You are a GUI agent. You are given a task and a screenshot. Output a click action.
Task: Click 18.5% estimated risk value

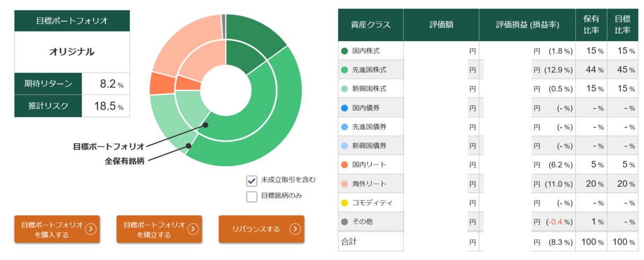pyautogui.click(x=109, y=106)
